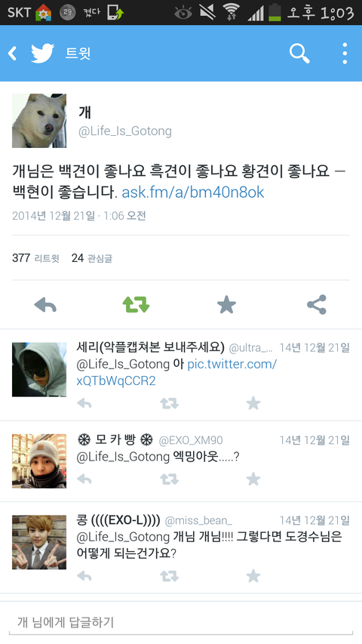Open the ask.fm/a/bm40n8ok link
The image size is (362, 644).
[x=193, y=193]
